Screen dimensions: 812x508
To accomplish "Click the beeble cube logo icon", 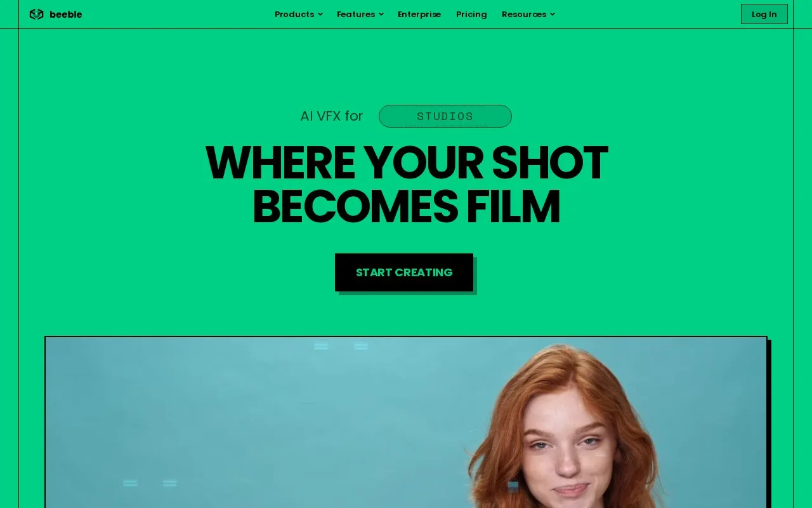I will click(36, 14).
